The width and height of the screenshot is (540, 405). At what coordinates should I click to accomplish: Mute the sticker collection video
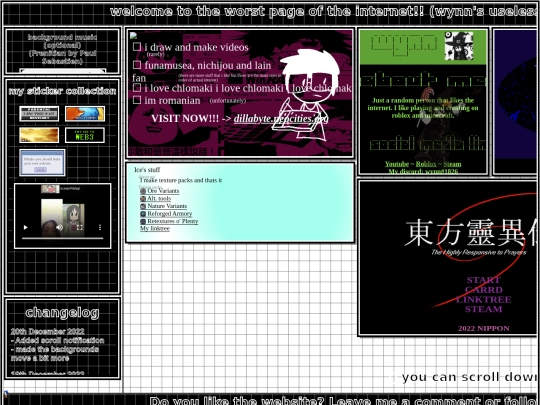[x=60, y=227]
